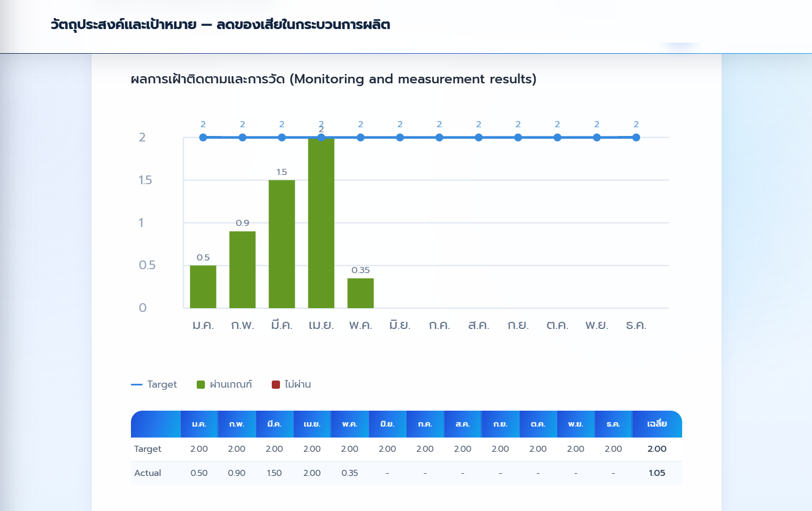
Task: Click the target line point above มิ.ย.
Action: (x=400, y=138)
